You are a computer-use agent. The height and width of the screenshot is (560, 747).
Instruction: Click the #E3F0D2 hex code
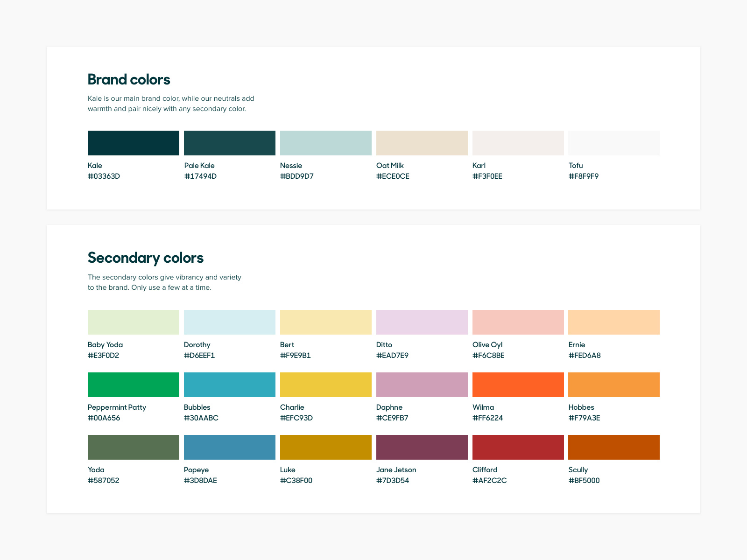(x=103, y=356)
